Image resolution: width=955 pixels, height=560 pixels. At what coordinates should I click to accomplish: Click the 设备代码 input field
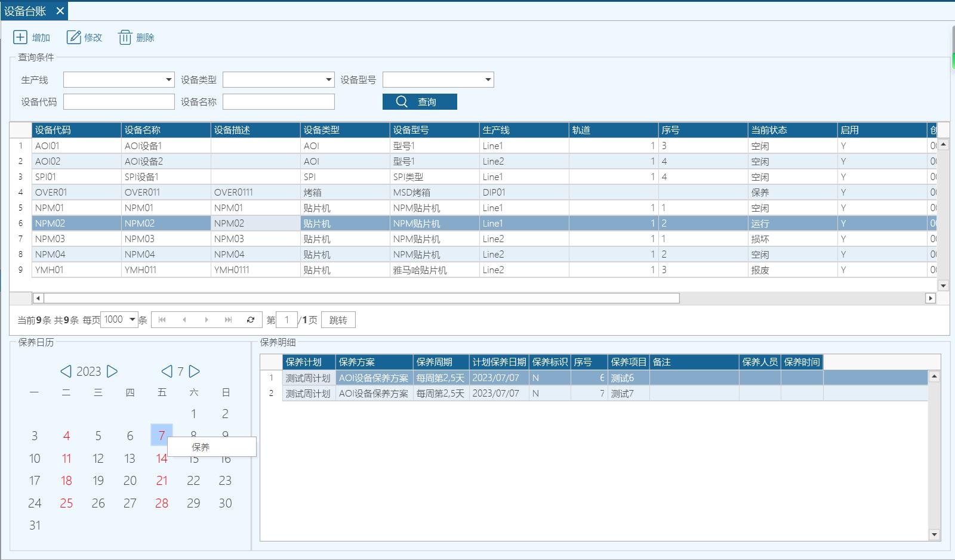coord(119,102)
